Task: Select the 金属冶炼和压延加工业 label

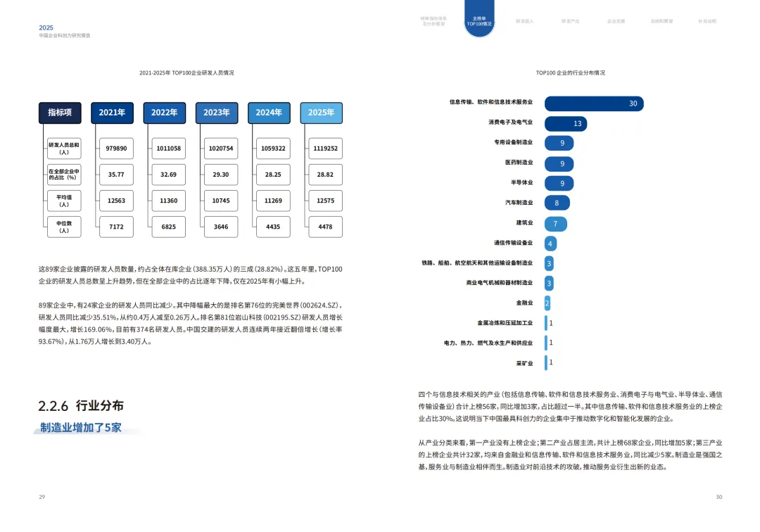Action: (505, 323)
